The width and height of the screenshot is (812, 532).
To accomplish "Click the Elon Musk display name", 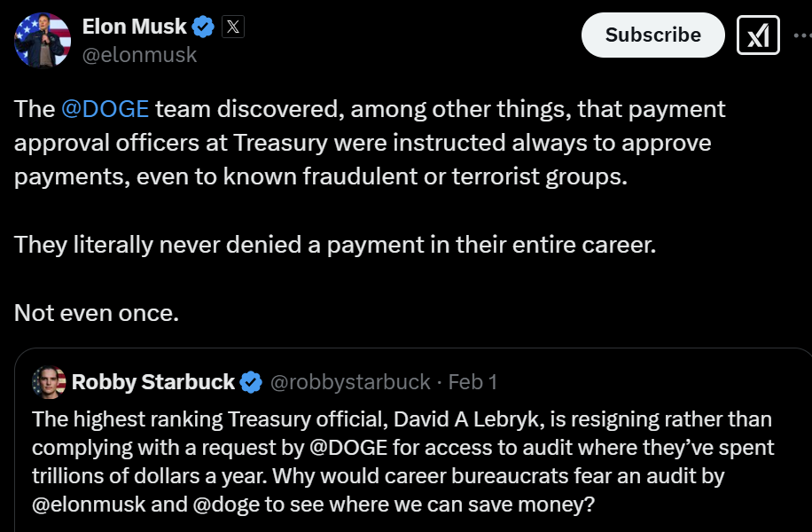I will 135,27.
